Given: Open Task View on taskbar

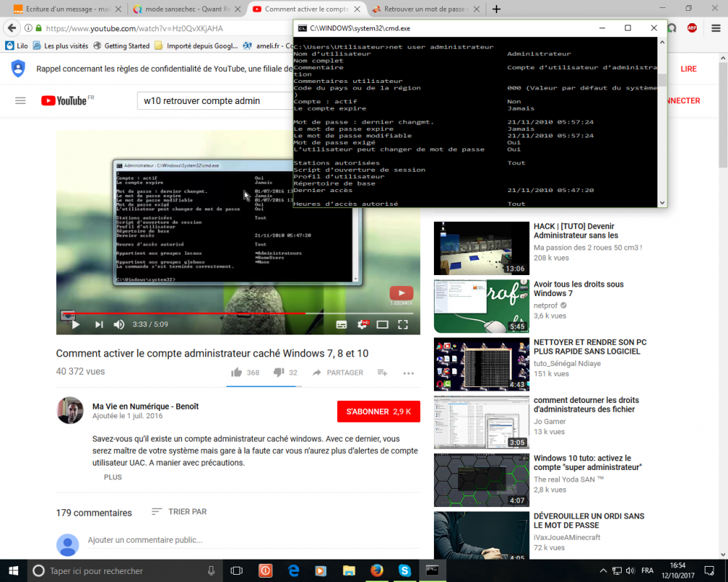Looking at the screenshot, I should (x=237, y=570).
